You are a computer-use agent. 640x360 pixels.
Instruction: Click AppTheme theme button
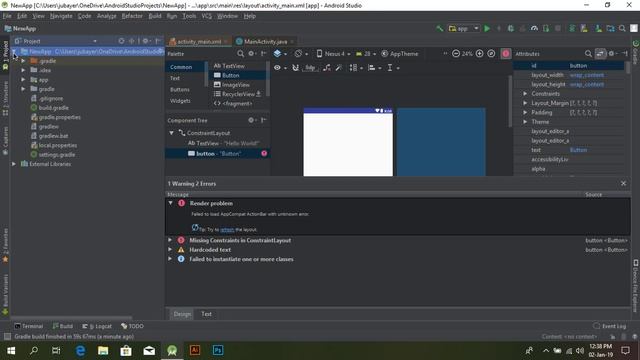click(x=400, y=54)
